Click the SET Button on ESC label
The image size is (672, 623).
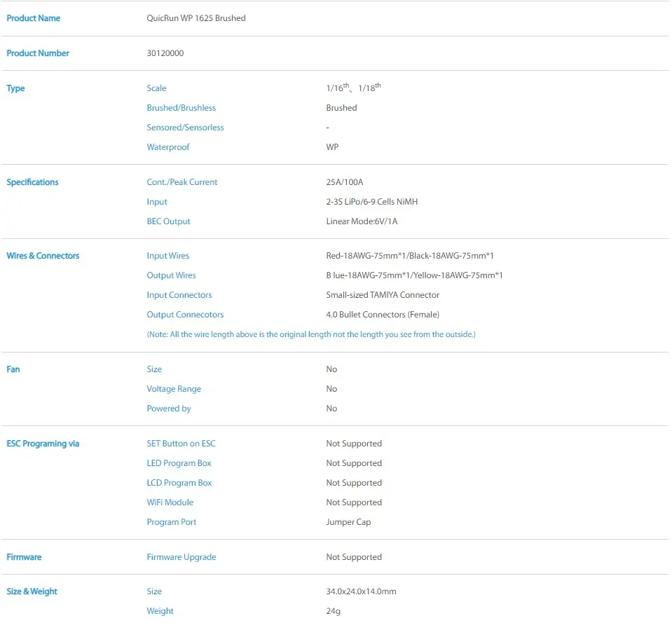tap(181, 444)
